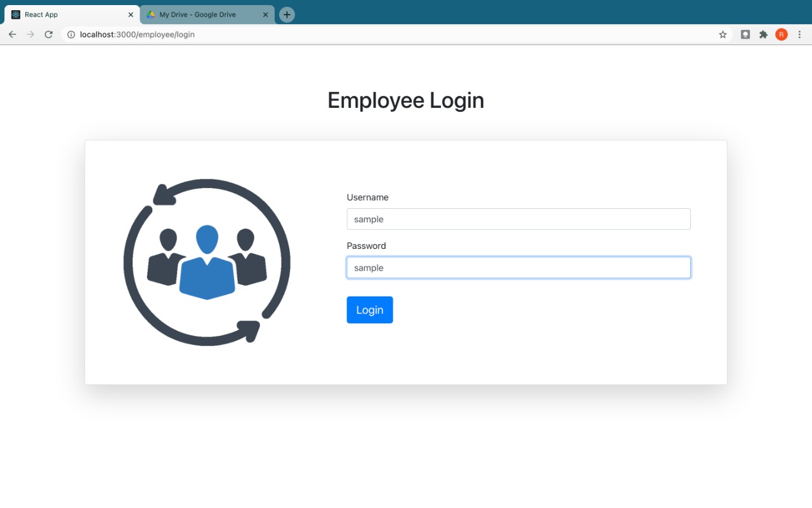The width and height of the screenshot is (812, 508).
Task: Reload the current page
Action: pos(48,34)
